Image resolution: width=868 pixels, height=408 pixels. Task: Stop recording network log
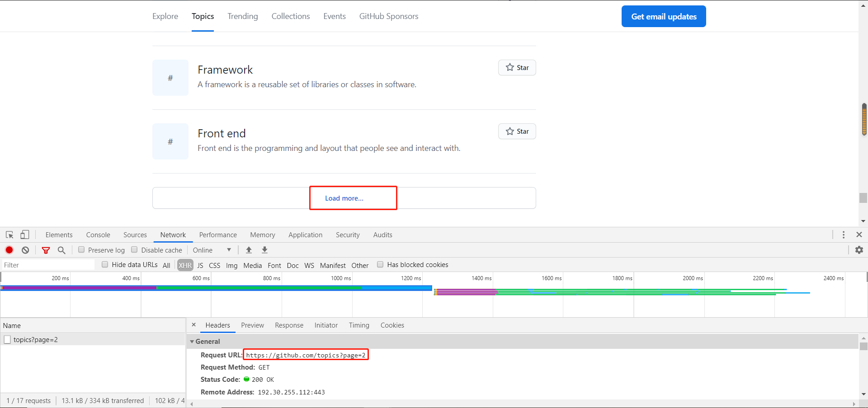click(x=9, y=250)
